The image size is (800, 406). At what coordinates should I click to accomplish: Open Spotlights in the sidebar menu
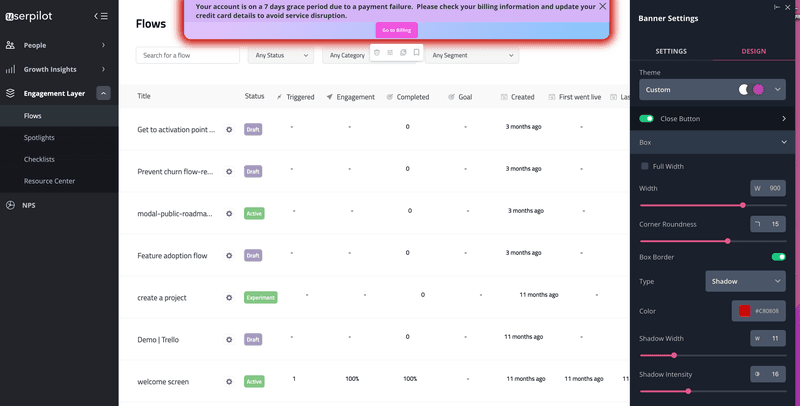point(39,138)
